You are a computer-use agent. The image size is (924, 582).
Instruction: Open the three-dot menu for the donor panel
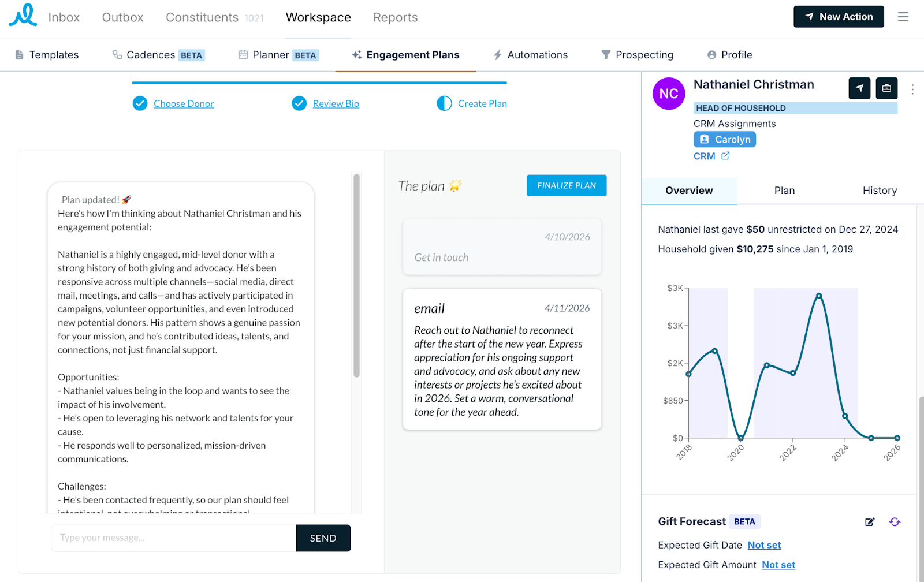(912, 89)
